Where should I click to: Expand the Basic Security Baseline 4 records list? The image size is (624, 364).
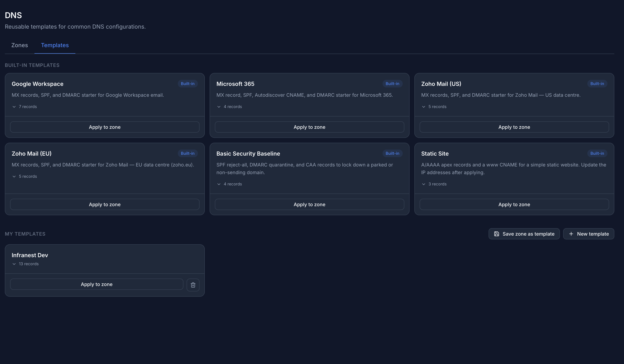[229, 184]
